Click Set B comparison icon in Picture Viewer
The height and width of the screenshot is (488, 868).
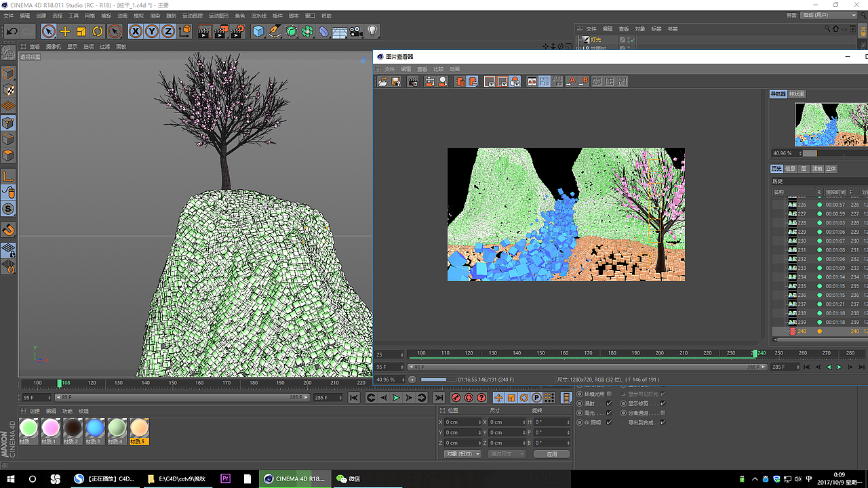click(583, 81)
